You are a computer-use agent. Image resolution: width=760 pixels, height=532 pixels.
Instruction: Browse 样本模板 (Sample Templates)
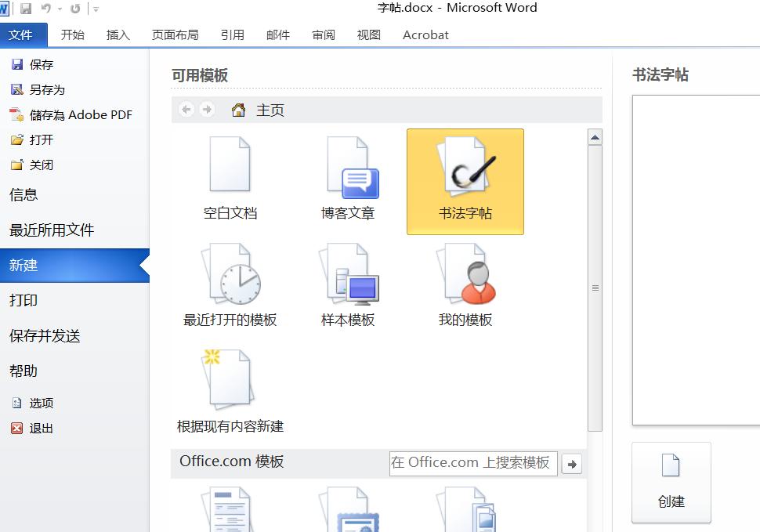click(x=347, y=278)
